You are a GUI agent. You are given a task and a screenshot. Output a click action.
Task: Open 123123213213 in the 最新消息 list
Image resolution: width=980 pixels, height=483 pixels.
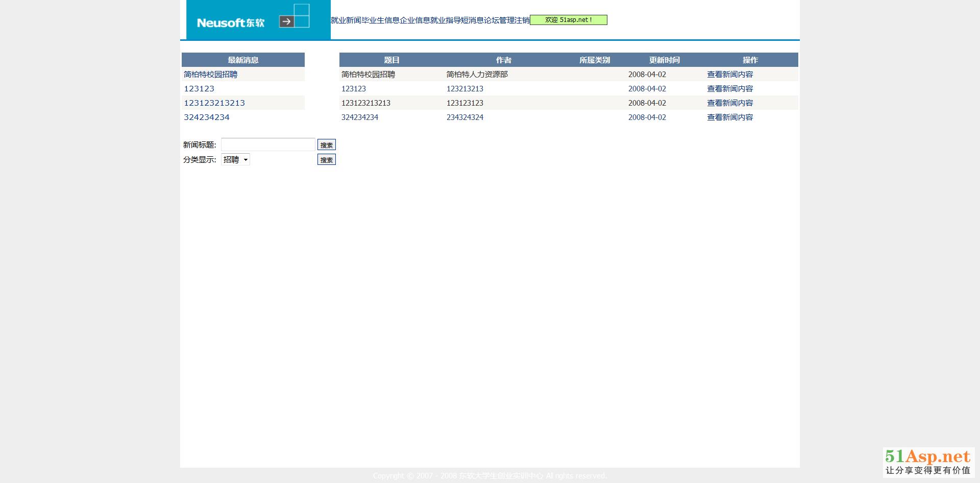[214, 103]
